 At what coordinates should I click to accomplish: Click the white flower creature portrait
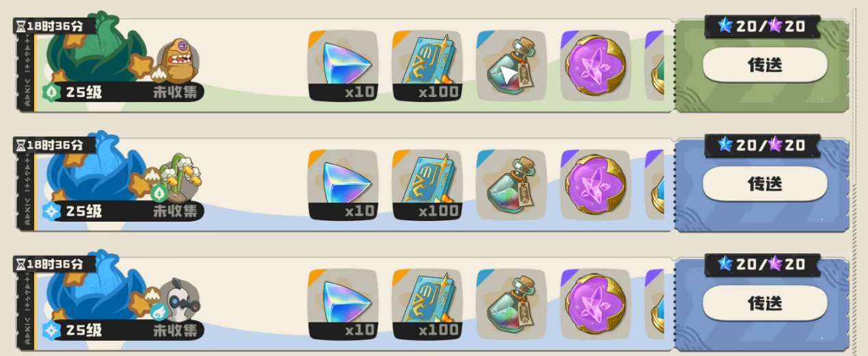pos(179,179)
